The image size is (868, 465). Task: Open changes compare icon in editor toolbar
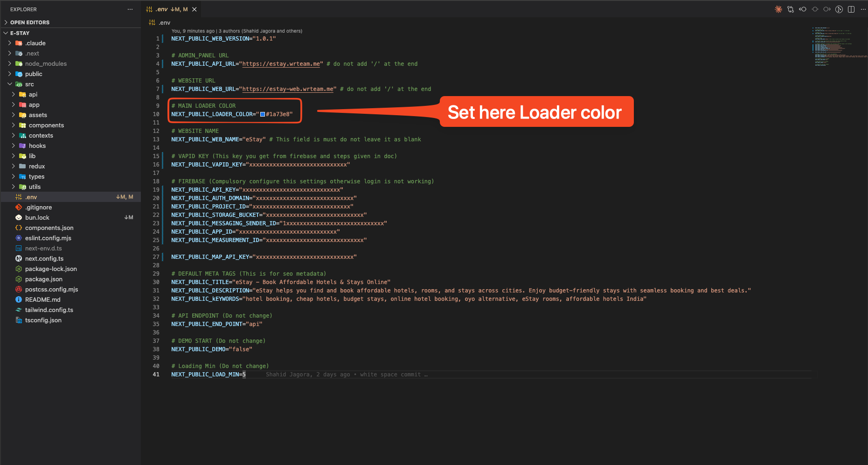pyautogui.click(x=791, y=9)
